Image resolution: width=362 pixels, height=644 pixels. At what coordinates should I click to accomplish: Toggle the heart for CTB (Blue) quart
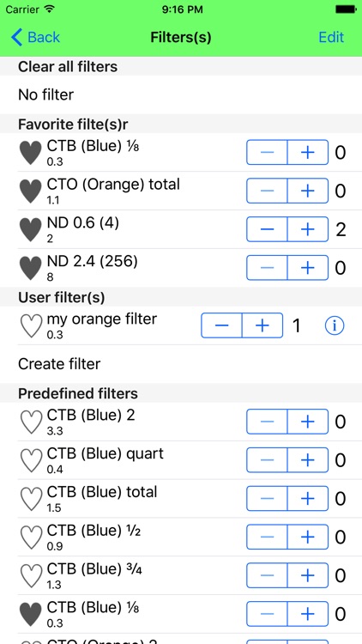tap(31, 460)
